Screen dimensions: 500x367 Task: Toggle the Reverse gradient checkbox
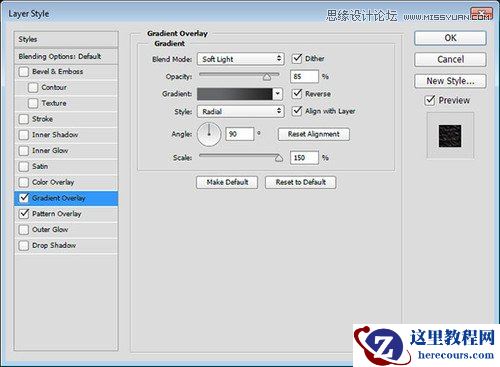(297, 94)
